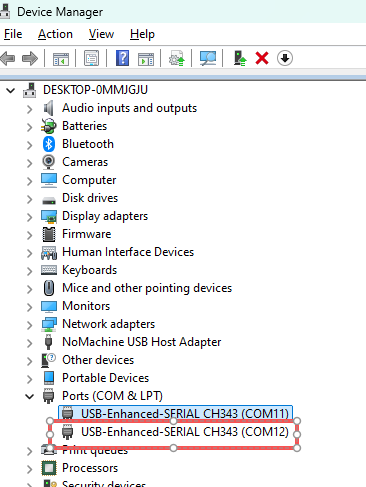366x487 pixels.
Task: Select the Processors label
Action: coord(90,468)
